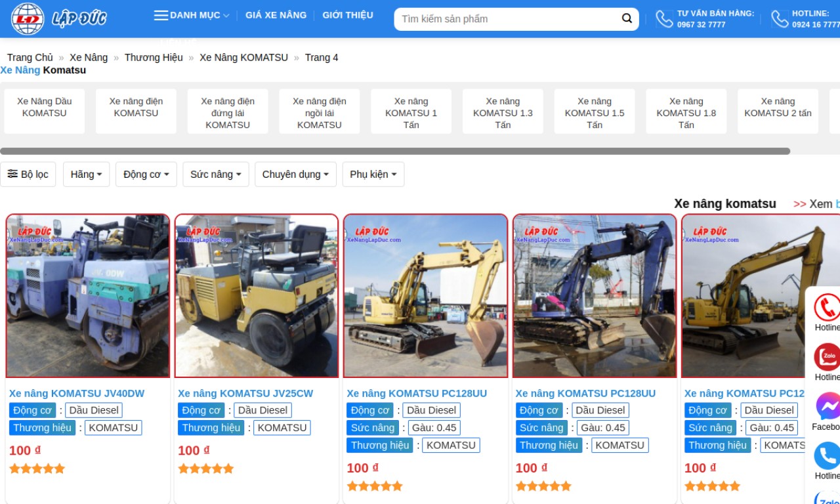The height and width of the screenshot is (504, 840).
Task: Select Xe nâng KOMATSU 1 Tấn tab
Action: point(411,112)
